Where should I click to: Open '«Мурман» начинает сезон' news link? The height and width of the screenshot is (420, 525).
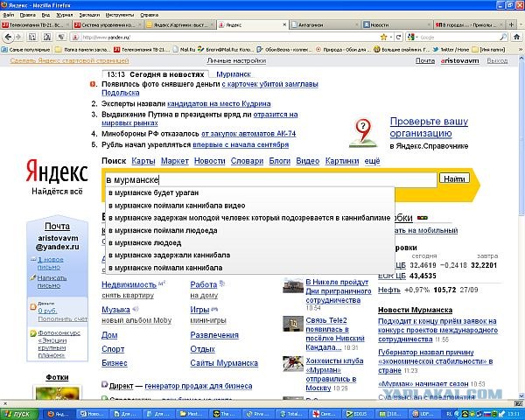click(423, 384)
